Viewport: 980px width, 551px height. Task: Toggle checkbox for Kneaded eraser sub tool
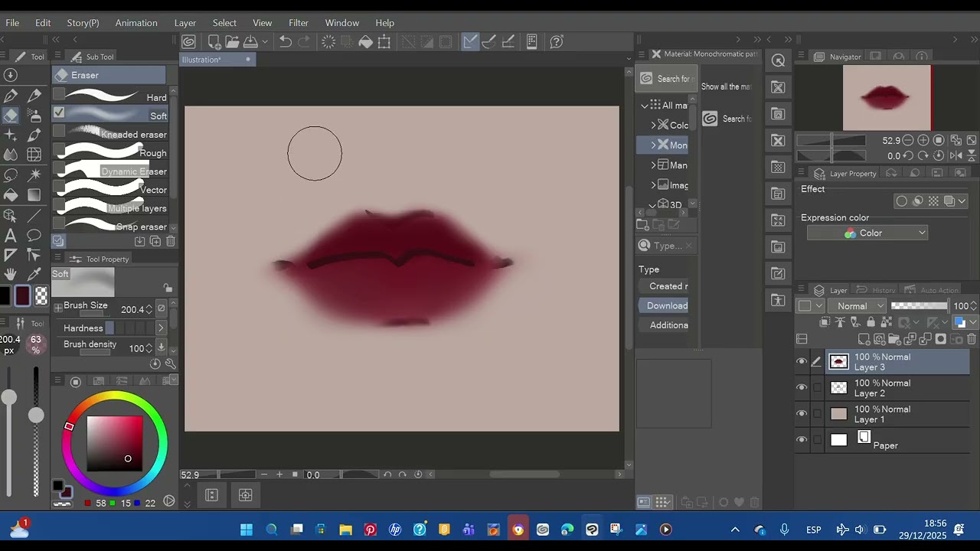pyautogui.click(x=59, y=131)
